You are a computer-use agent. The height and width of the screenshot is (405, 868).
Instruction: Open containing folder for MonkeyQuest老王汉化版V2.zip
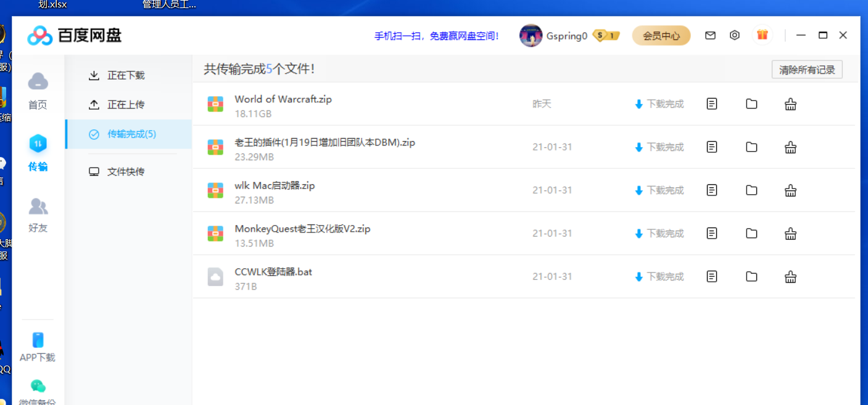tap(751, 234)
